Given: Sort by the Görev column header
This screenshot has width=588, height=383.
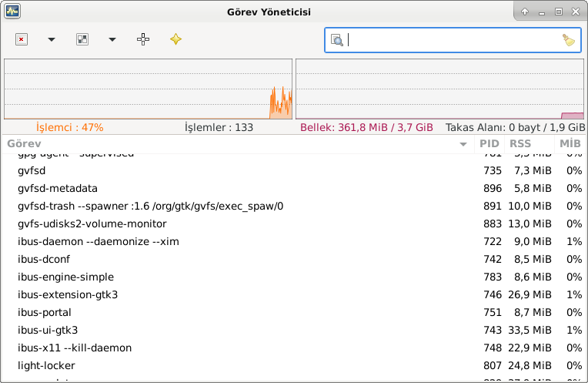Looking at the screenshot, I should point(238,143).
